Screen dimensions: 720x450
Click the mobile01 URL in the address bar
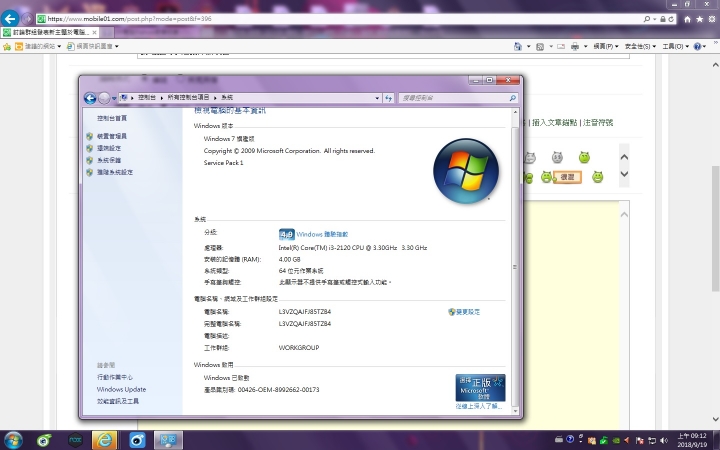pyautogui.click(x=129, y=19)
